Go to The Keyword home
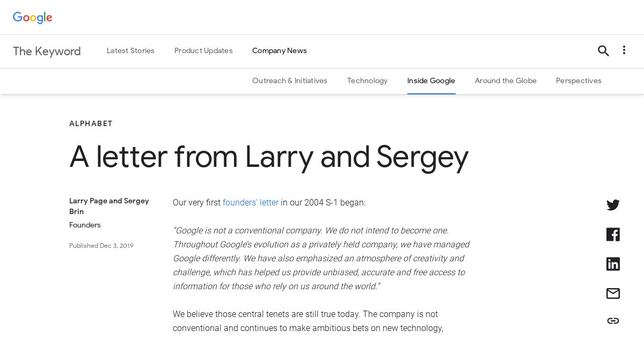The height and width of the screenshot is (338, 644). coord(47,52)
